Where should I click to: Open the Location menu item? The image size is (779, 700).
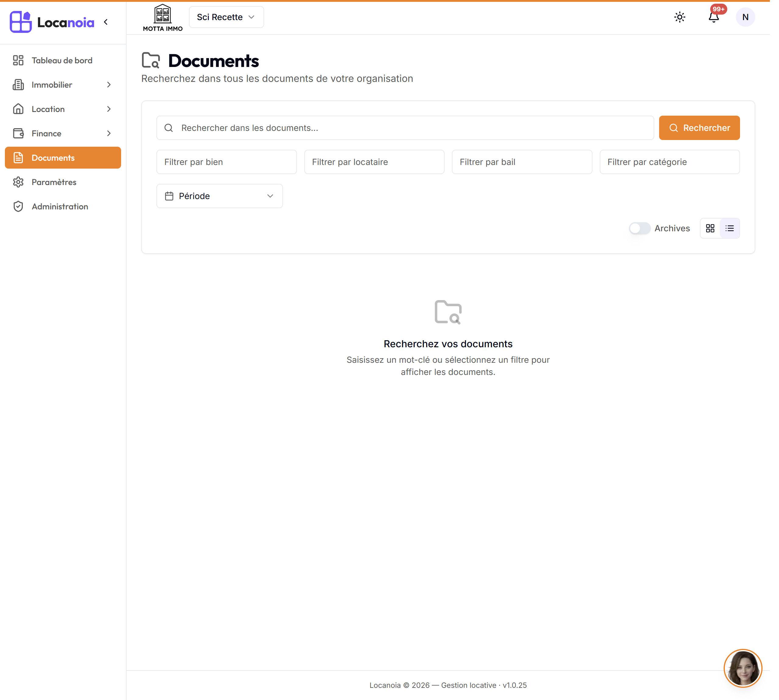pos(63,109)
